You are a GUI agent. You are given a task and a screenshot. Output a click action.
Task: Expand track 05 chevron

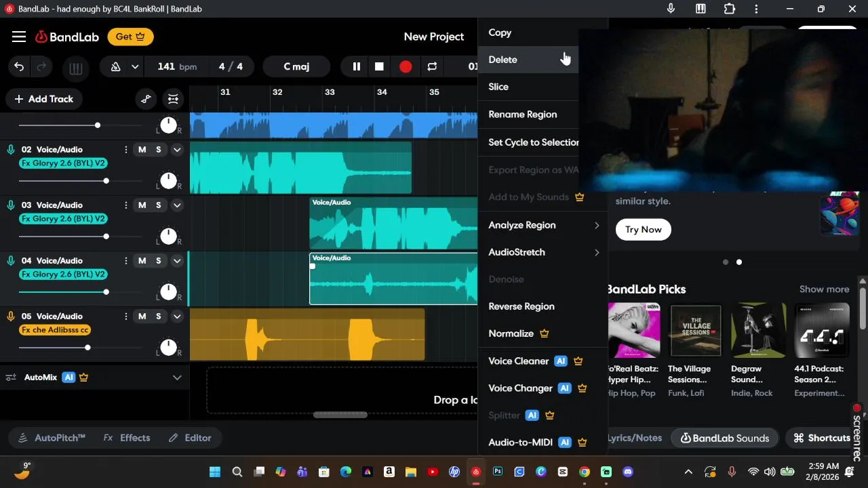(177, 317)
